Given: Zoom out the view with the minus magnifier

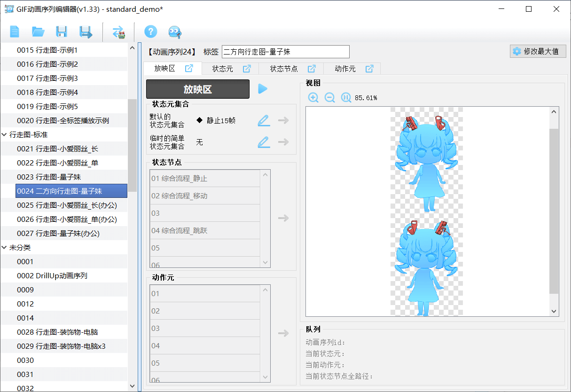Looking at the screenshot, I should [x=330, y=98].
